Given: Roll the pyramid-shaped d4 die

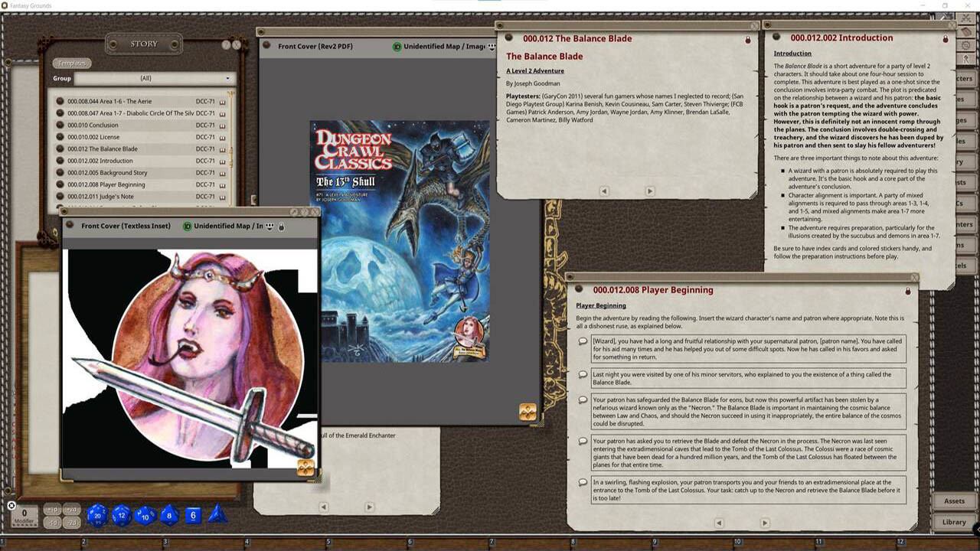Looking at the screenshot, I should click(x=217, y=514).
